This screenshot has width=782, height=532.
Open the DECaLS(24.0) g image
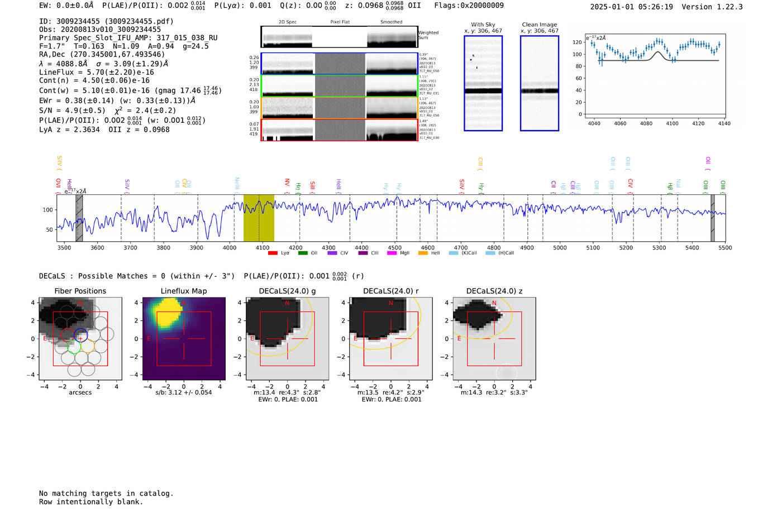tap(287, 338)
